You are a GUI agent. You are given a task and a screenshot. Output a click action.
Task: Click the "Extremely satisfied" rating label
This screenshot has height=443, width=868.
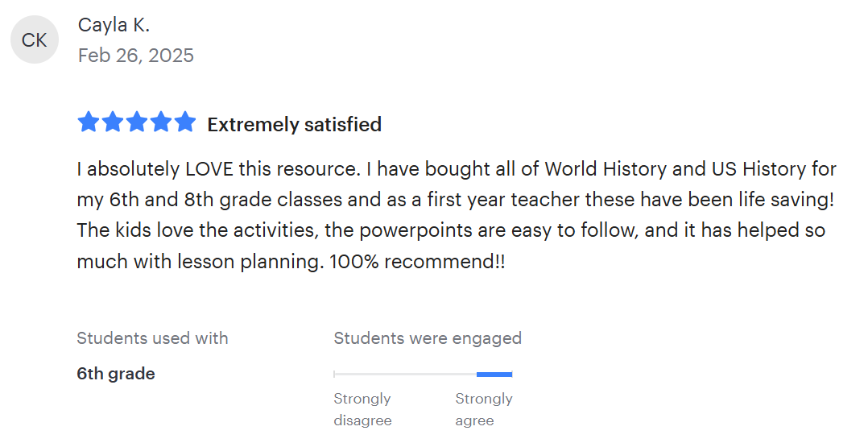(294, 125)
